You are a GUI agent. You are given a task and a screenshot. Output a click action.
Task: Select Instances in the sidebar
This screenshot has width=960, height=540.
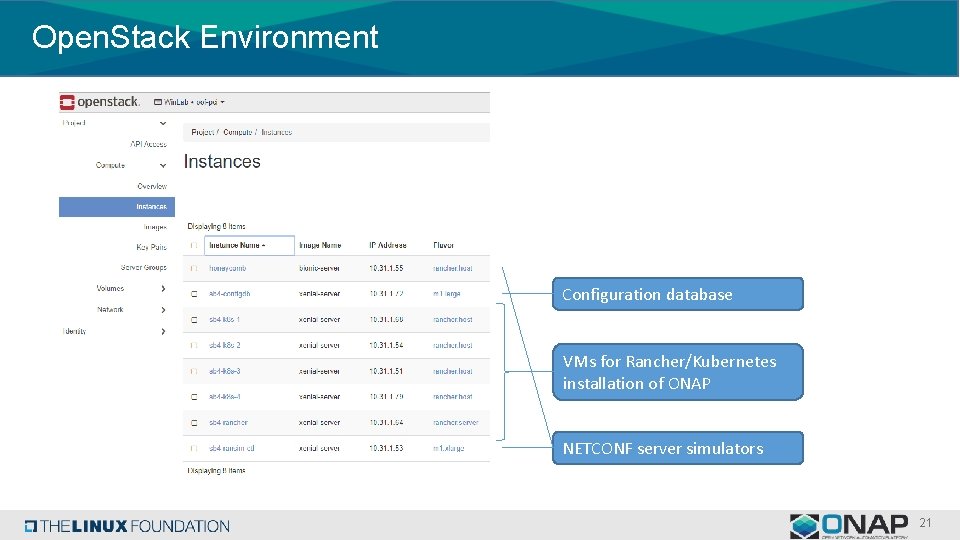(117, 207)
